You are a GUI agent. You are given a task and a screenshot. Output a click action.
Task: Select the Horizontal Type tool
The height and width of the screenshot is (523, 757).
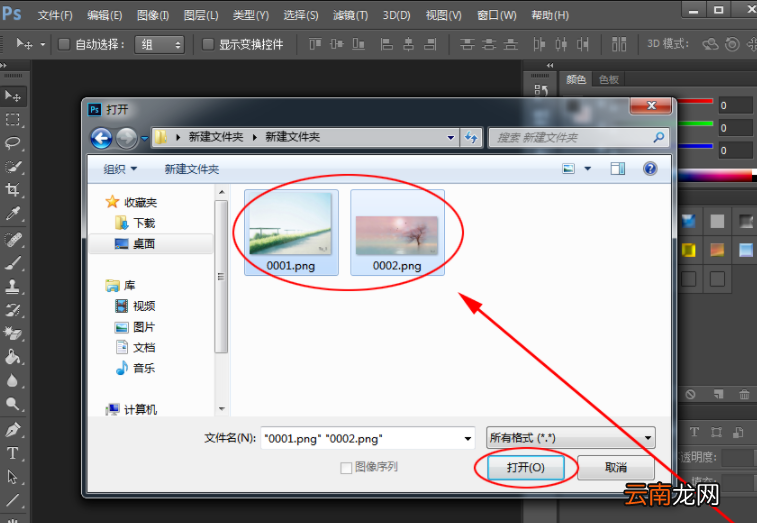13,453
